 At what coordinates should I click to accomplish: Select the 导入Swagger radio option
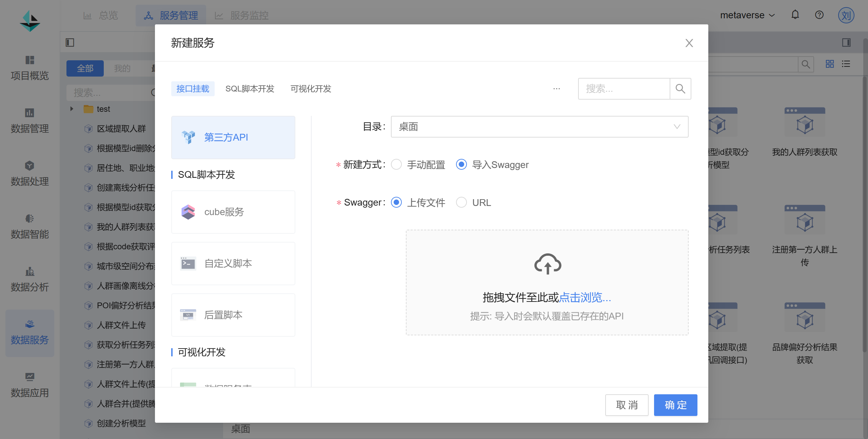coord(461,165)
